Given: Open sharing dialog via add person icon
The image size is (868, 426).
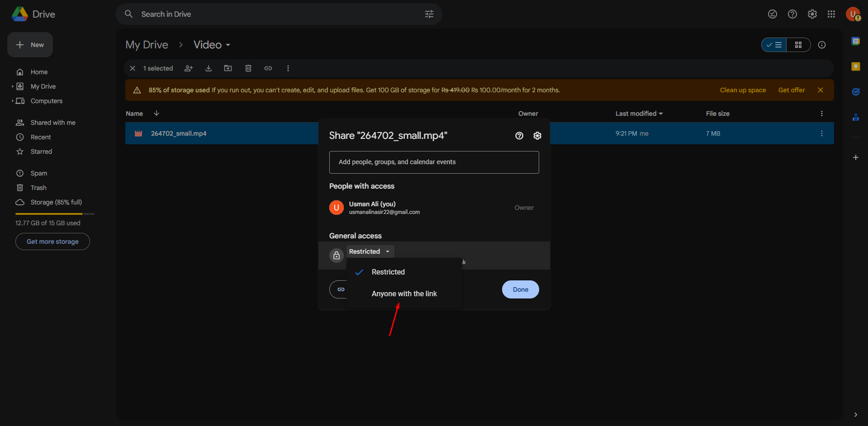Looking at the screenshot, I should click(x=189, y=68).
